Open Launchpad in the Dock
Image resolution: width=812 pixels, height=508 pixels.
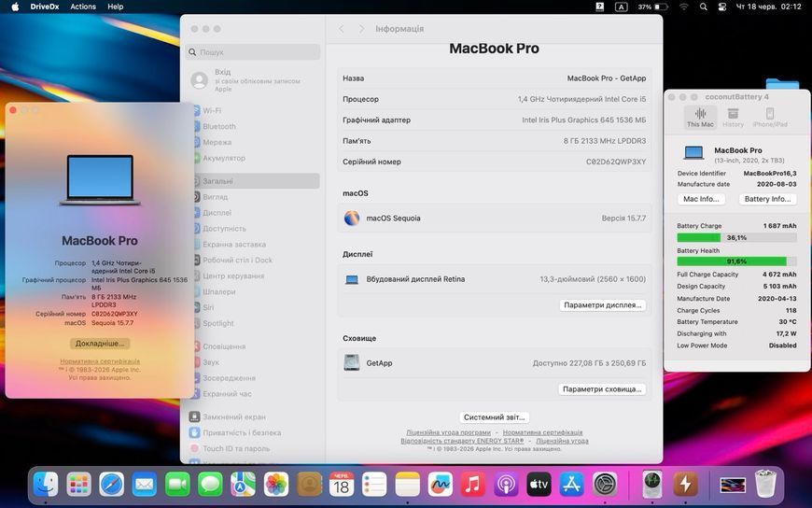(x=78, y=485)
